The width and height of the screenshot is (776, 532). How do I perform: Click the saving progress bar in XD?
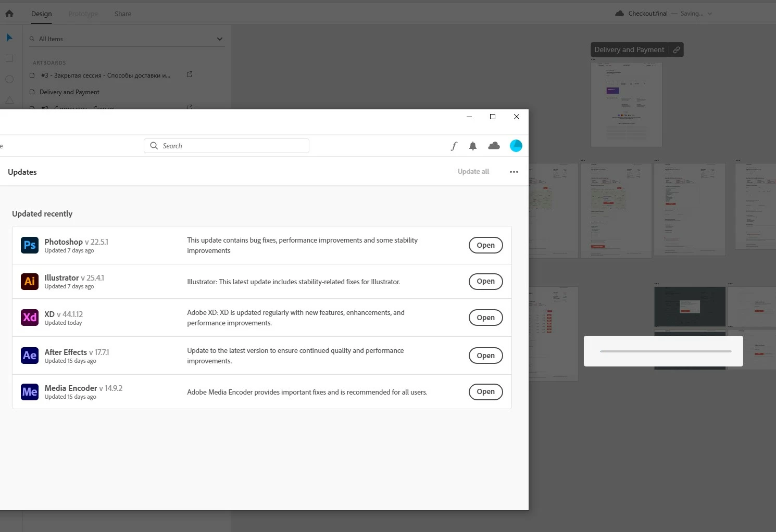click(666, 351)
